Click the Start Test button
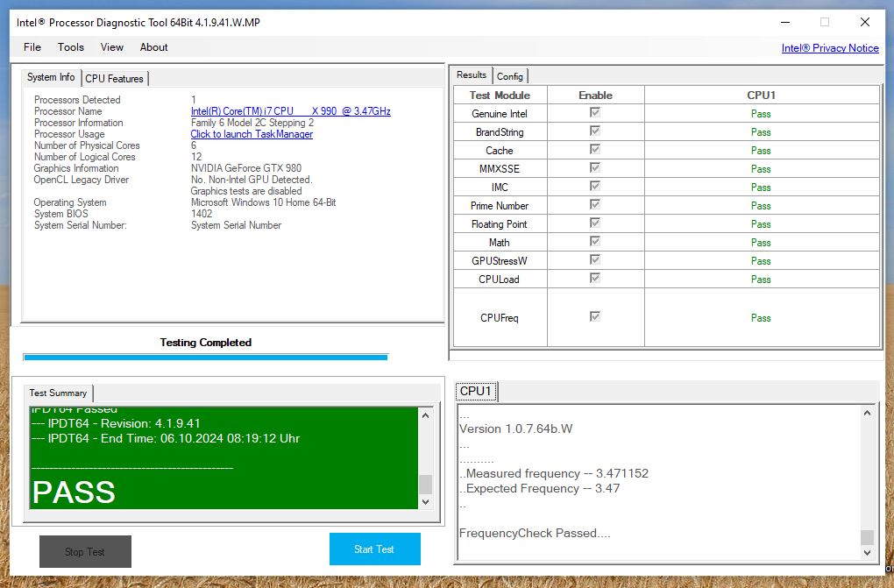This screenshot has height=588, width=894. pos(374,549)
